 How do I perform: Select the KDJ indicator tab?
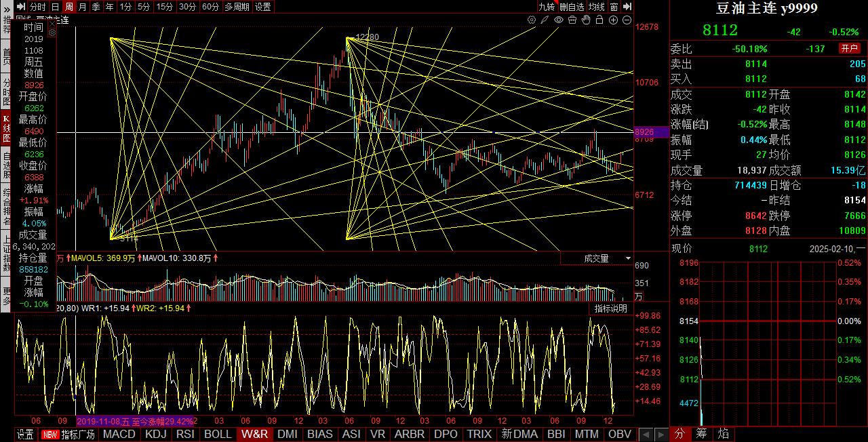tap(156, 435)
